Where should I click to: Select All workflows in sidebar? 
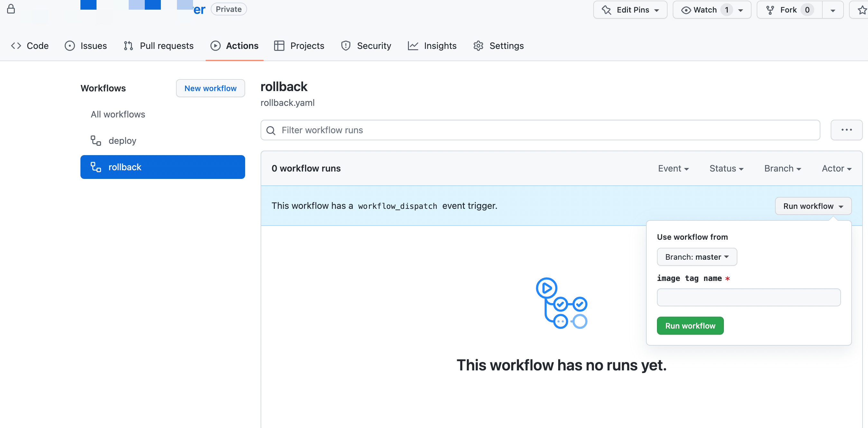[118, 115]
